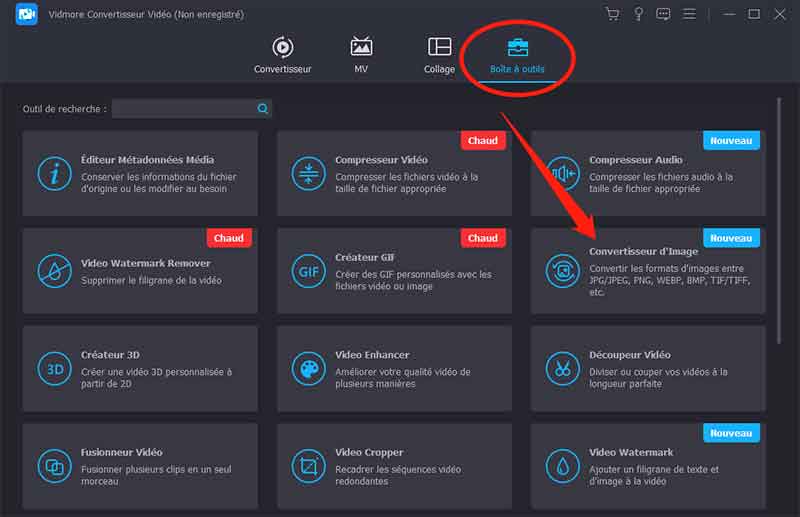Viewport: 800px width, 517px height.
Task: Open the Compresseur Audio tool icon
Action: pos(562,174)
